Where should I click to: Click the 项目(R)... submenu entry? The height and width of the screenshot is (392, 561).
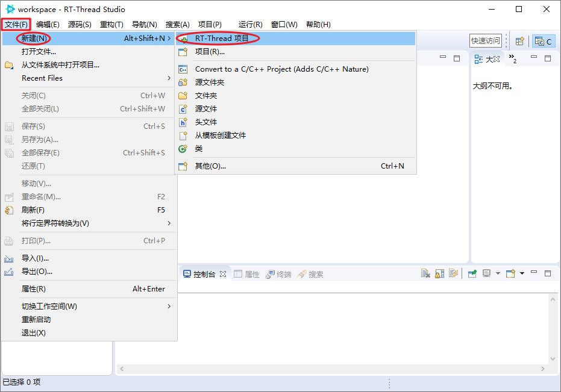point(295,52)
